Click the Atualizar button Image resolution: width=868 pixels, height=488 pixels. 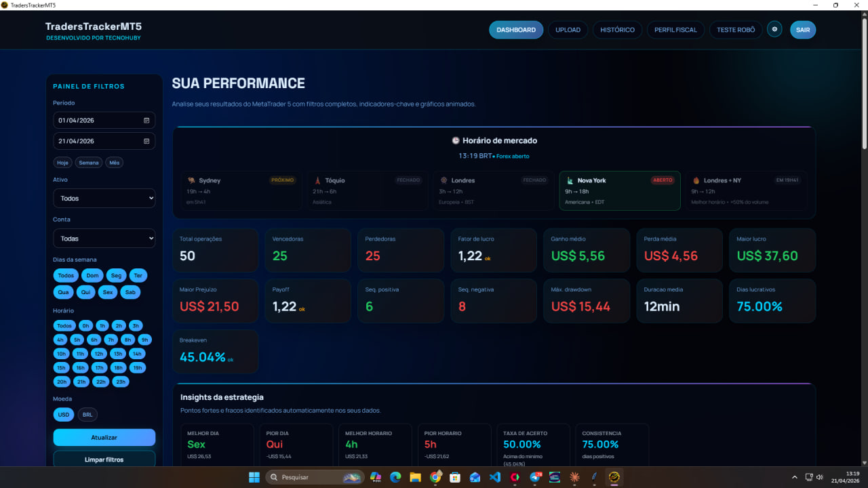[x=104, y=437]
